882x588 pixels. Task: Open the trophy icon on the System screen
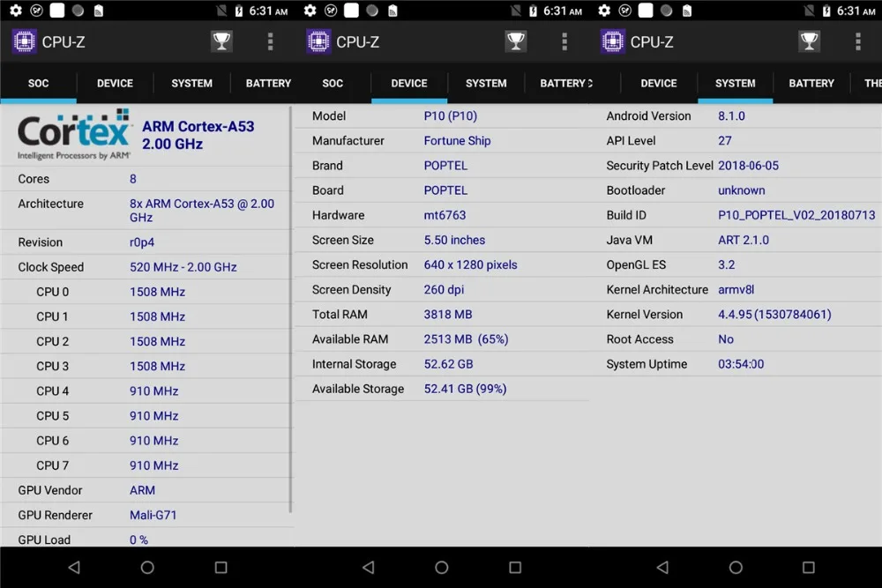(x=810, y=41)
